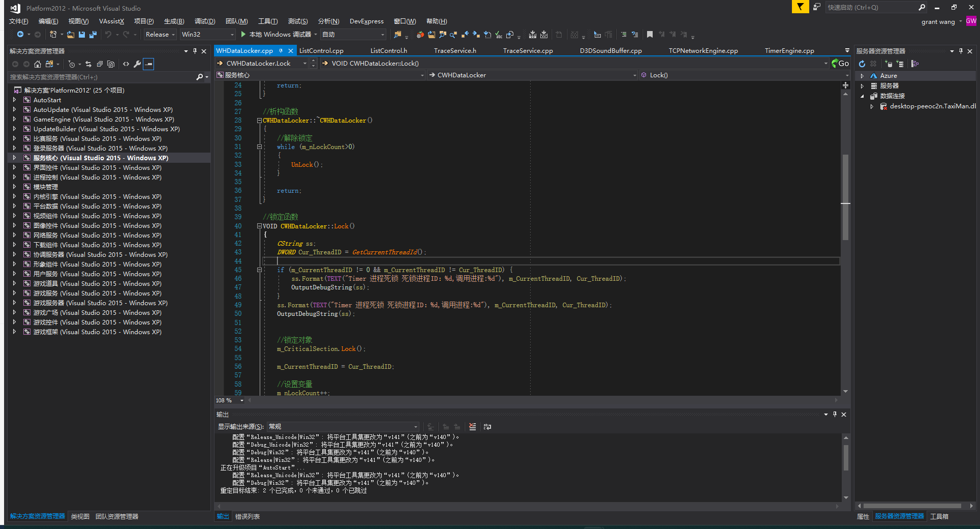Toggle Preview Selected Items button
This screenshot has height=529, width=980.
(x=148, y=64)
